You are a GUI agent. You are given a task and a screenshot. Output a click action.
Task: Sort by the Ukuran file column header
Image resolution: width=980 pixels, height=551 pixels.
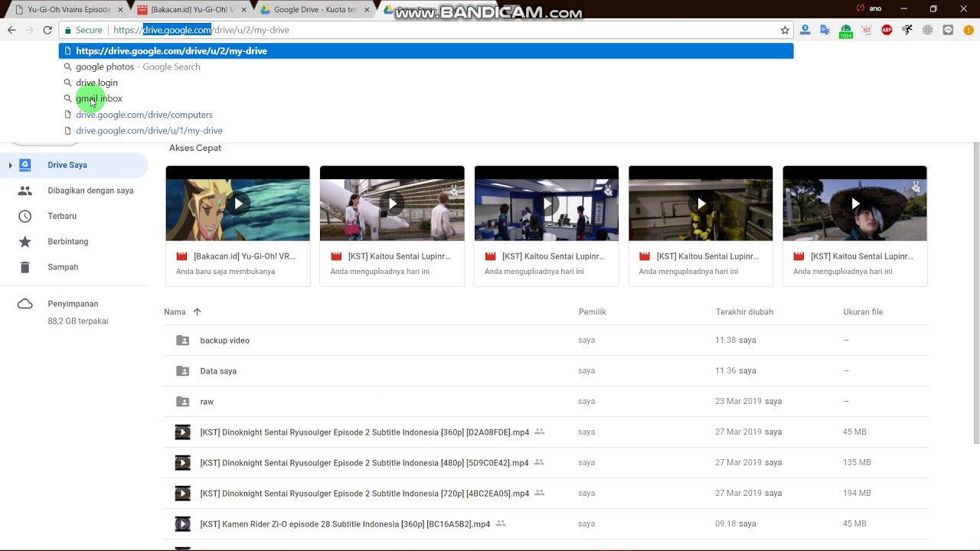point(863,312)
